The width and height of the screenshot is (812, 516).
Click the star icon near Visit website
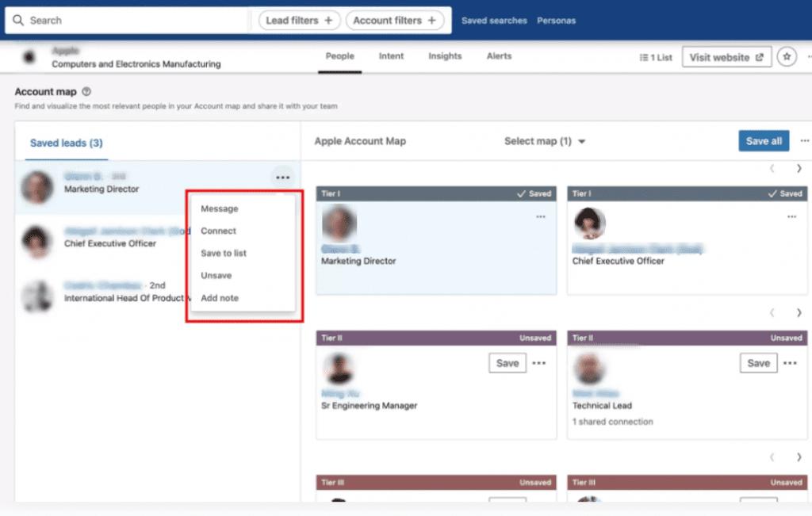(786, 56)
